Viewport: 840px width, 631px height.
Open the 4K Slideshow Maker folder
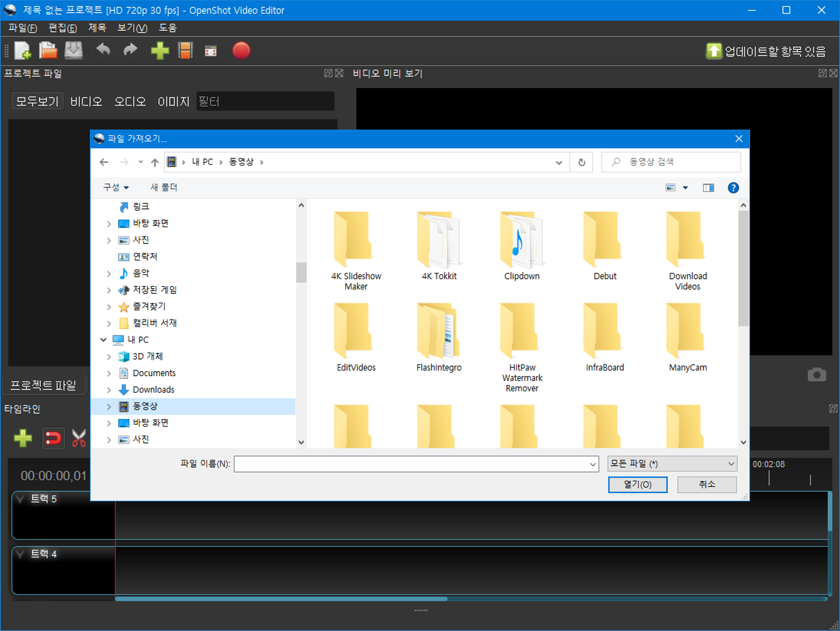(356, 251)
